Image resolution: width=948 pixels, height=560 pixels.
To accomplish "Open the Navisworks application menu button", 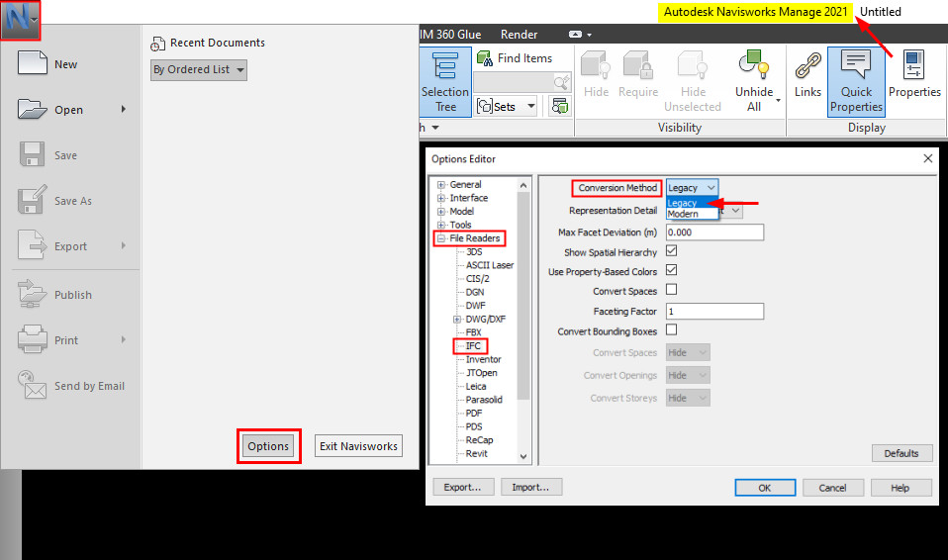I will pyautogui.click(x=21, y=20).
